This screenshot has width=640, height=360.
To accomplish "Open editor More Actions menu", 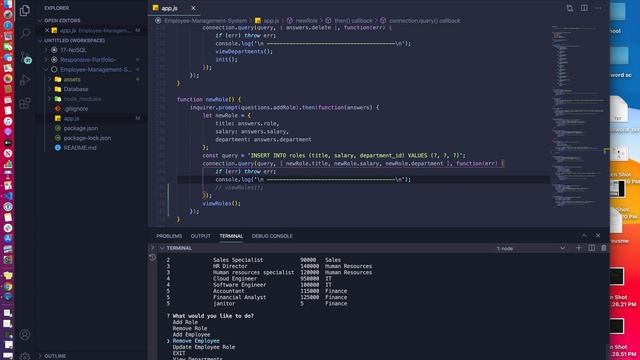I will pyautogui.click(x=598, y=8).
